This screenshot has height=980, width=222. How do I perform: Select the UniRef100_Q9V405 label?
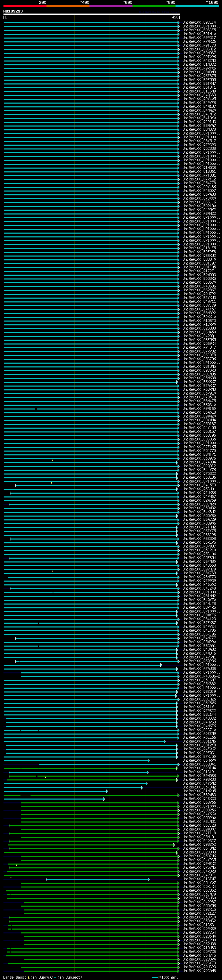click(199, 99)
